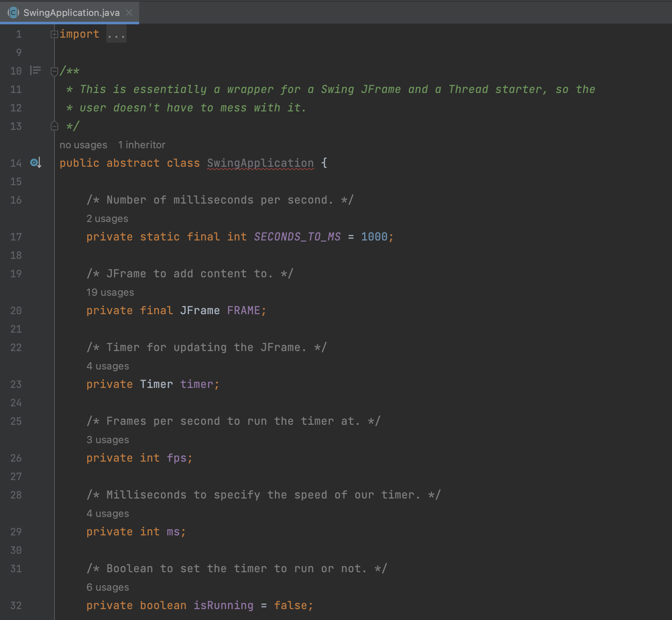
Task: Click the fold marker next to line 13
Action: [x=54, y=125]
